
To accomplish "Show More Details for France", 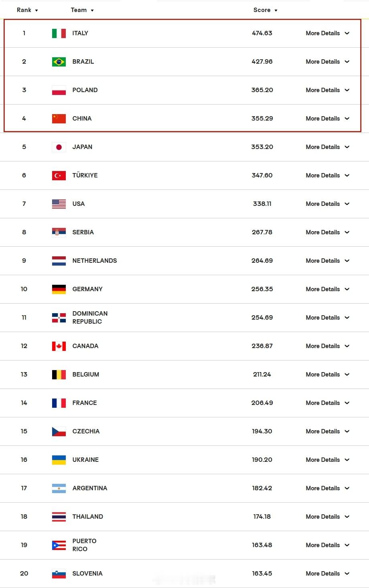I will (328, 403).
